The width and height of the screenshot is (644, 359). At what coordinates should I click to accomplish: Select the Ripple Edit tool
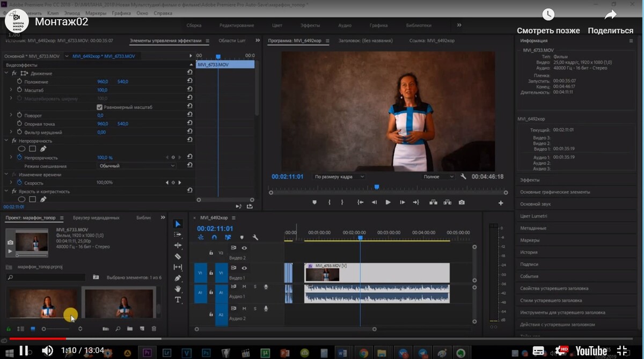(x=178, y=245)
